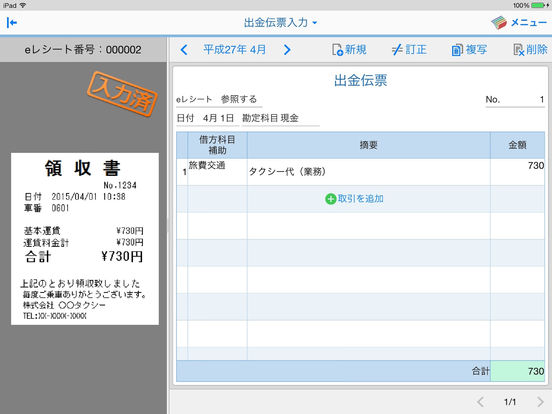Open the メニュー menu
This screenshot has height=414, width=552.
(x=519, y=23)
